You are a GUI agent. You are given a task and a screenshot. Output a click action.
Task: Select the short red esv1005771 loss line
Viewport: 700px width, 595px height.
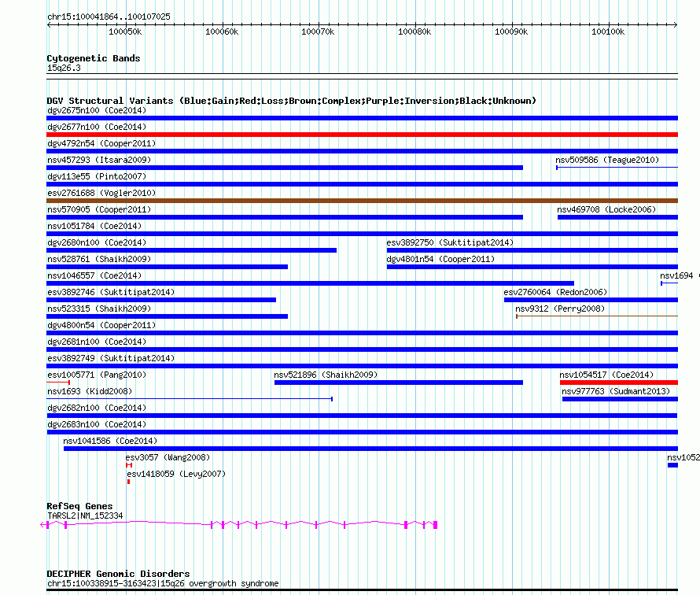pyautogui.click(x=58, y=382)
